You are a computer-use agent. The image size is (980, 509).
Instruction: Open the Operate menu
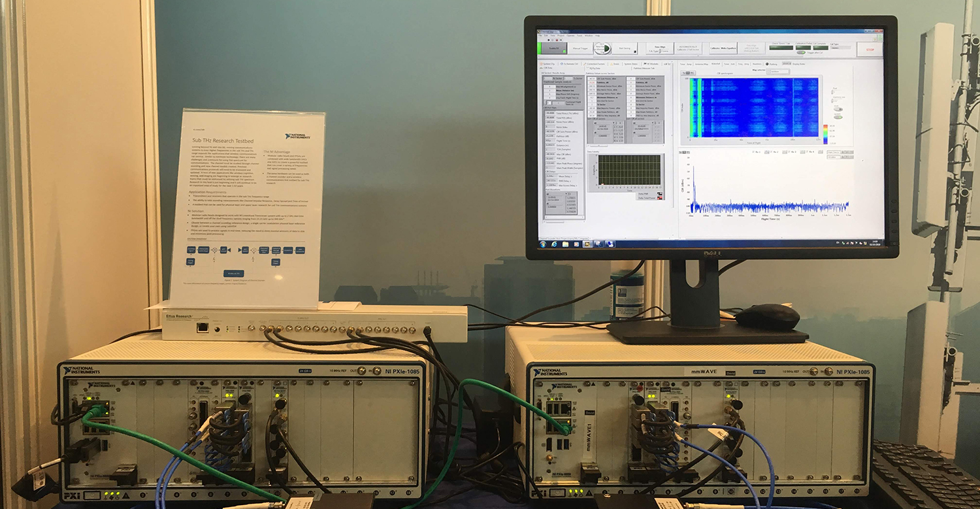571,35
